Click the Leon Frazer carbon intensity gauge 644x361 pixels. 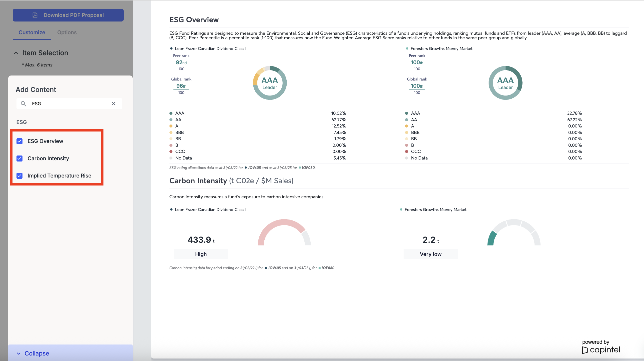[x=284, y=232]
